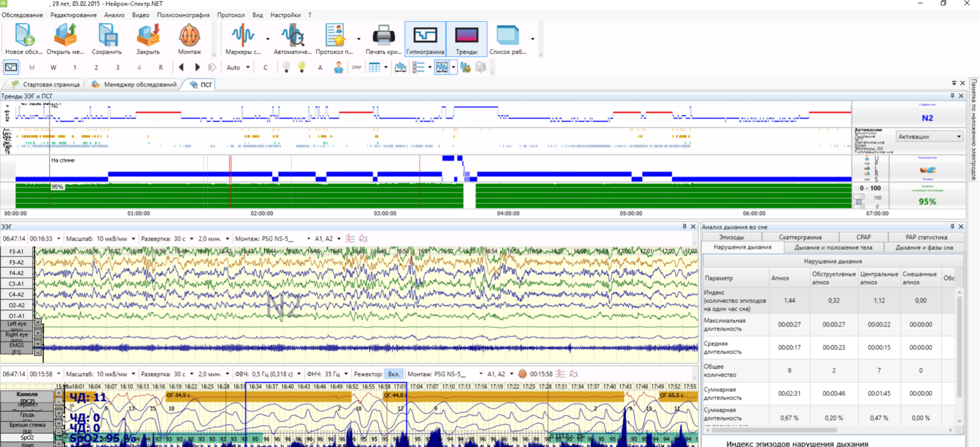Screen dimensions: 980x447
Task: Open the Эпизоды tab
Action: click(731, 237)
